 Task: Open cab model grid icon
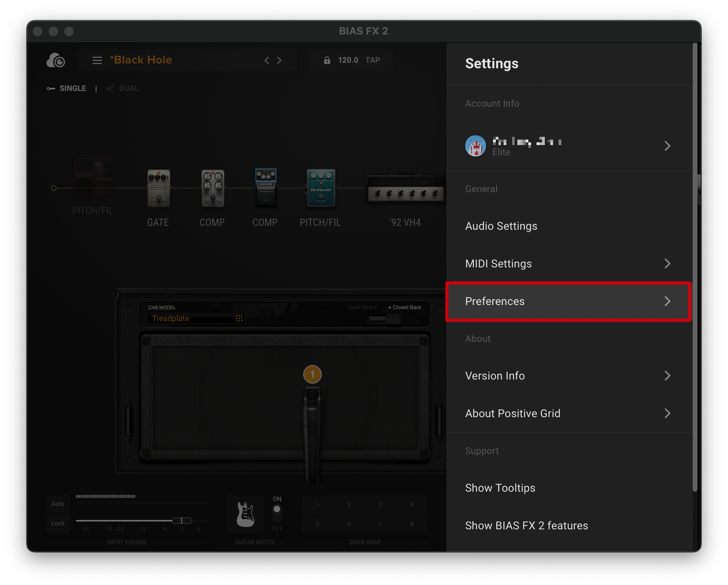[239, 318]
